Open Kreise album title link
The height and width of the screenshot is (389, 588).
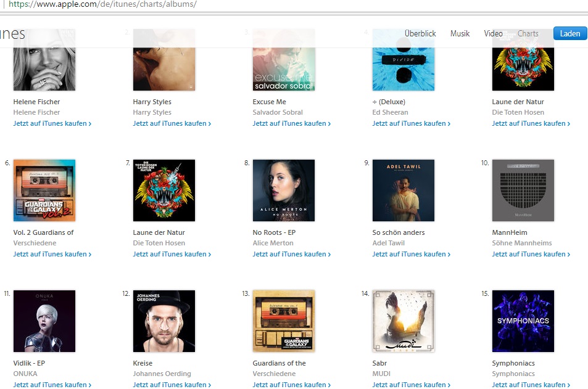pyautogui.click(x=143, y=363)
